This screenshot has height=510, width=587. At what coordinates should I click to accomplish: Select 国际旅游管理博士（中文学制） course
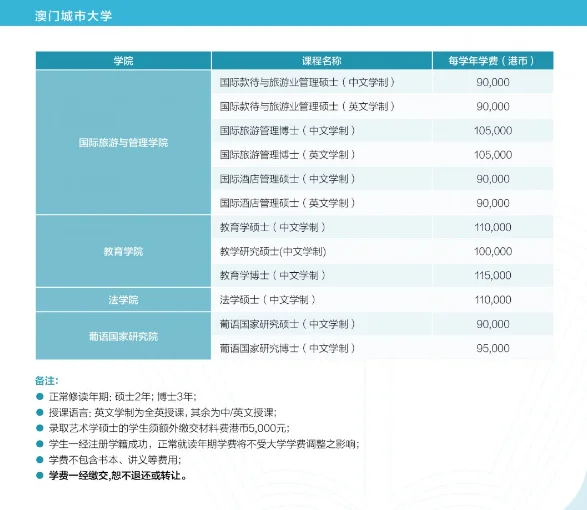coord(288,131)
